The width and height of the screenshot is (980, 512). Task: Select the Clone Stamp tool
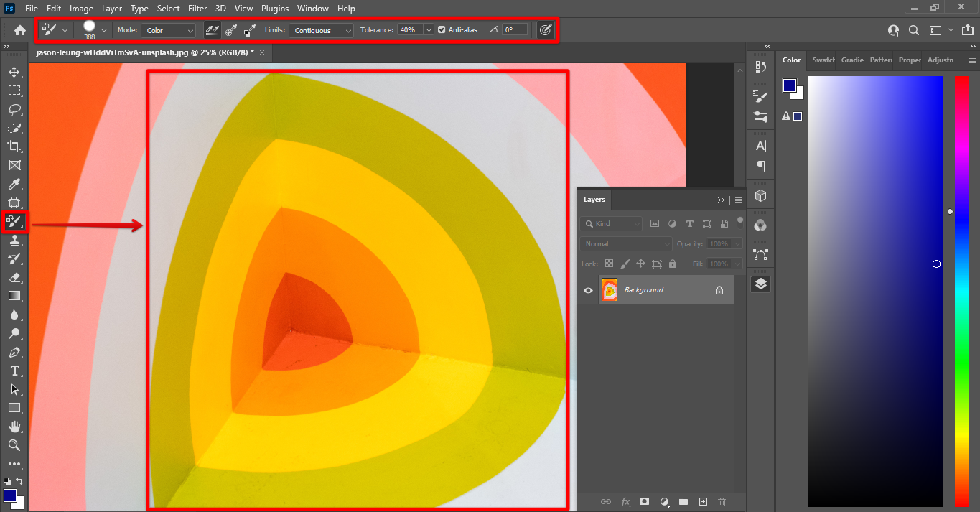coord(14,241)
